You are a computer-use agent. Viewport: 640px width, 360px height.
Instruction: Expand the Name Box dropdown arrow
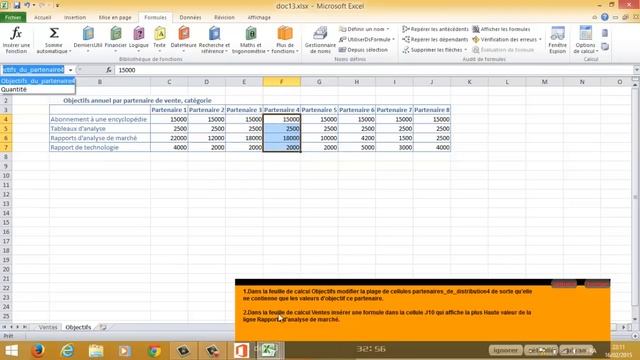70,70
